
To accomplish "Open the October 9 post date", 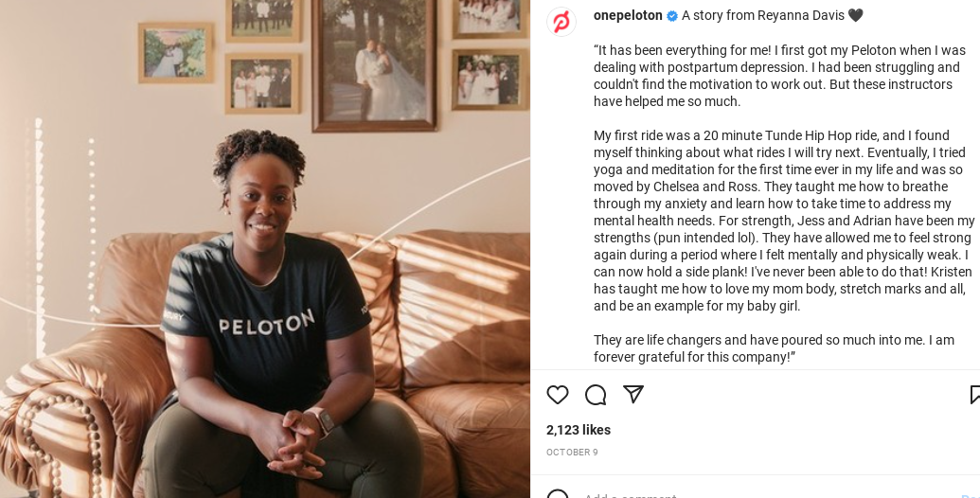I will [x=572, y=453].
